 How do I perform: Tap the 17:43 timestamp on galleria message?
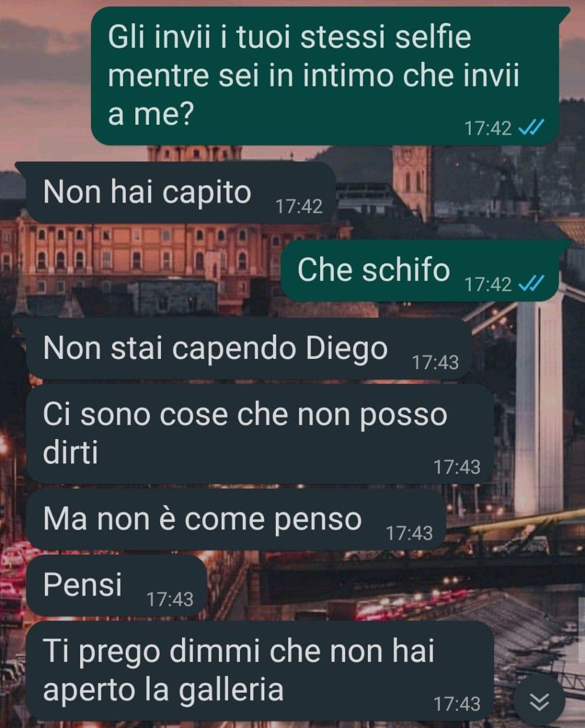[457, 704]
